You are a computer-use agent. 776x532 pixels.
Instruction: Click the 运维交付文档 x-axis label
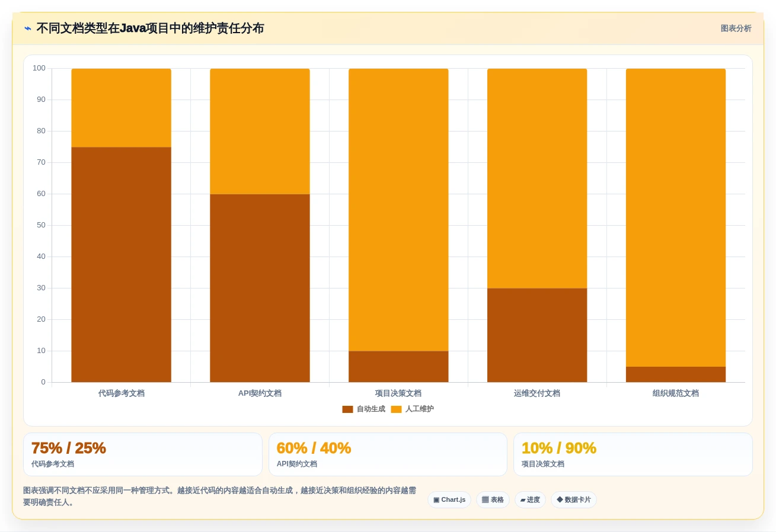click(537, 393)
